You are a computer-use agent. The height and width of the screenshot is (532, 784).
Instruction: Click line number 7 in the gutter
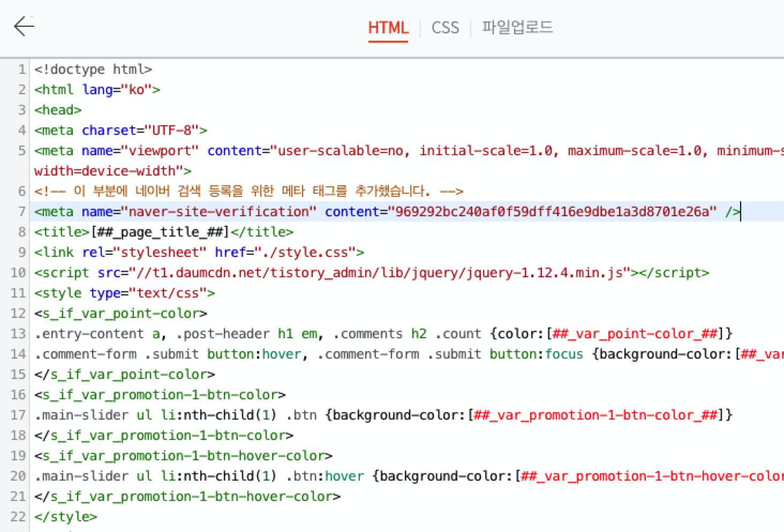pyautogui.click(x=22, y=211)
